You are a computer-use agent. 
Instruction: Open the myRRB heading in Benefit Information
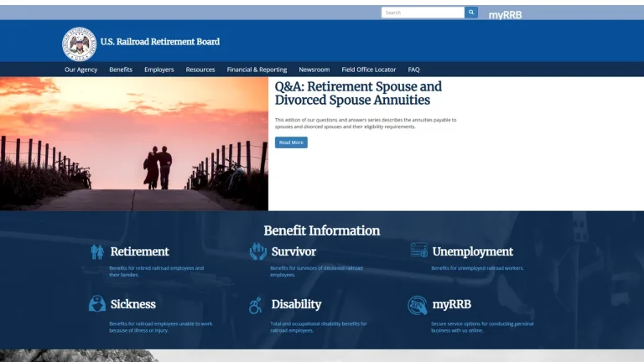pyautogui.click(x=452, y=304)
